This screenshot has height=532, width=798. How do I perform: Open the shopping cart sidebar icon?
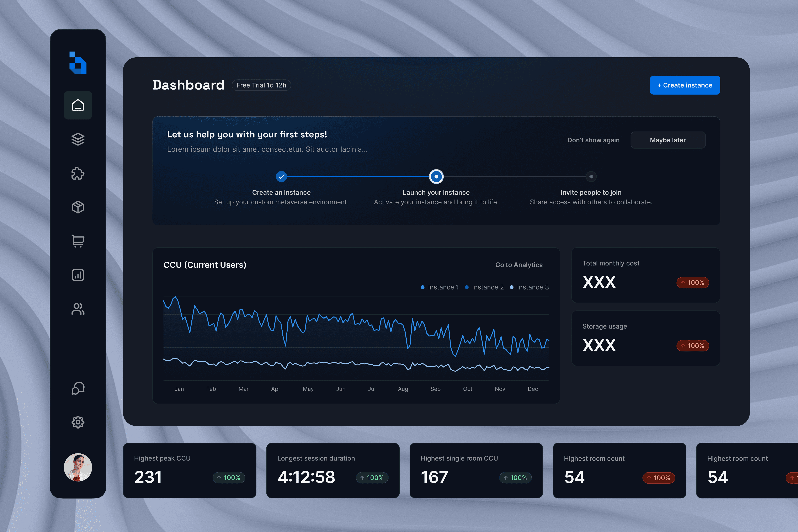click(78, 241)
